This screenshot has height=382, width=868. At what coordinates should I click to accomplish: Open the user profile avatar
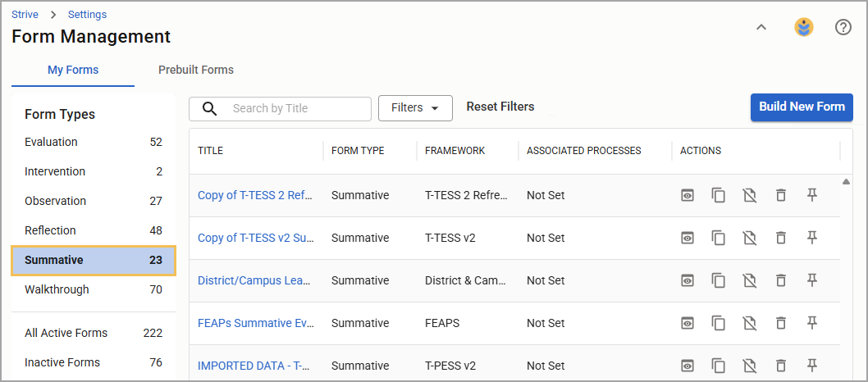click(804, 27)
